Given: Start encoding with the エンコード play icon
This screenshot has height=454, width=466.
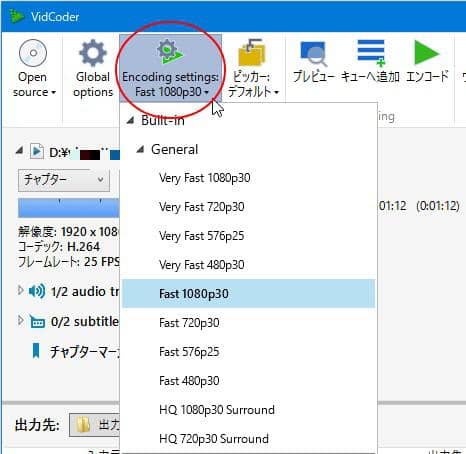Looking at the screenshot, I should tap(427, 53).
